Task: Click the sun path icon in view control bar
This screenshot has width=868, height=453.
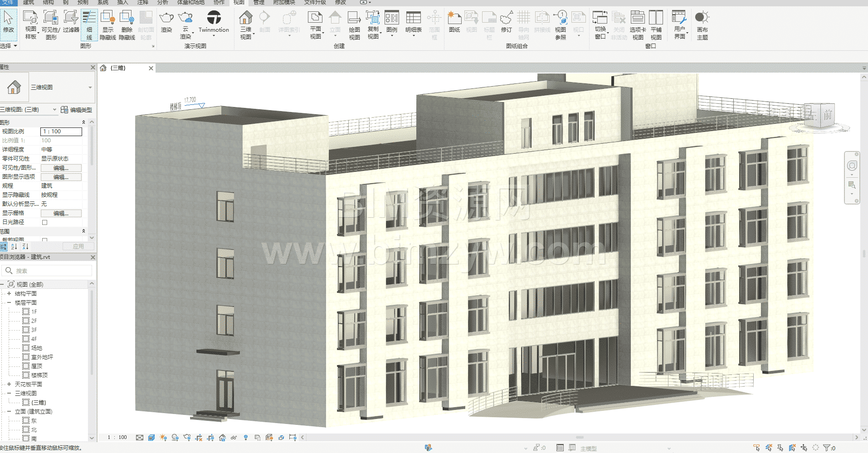Action: [x=163, y=438]
